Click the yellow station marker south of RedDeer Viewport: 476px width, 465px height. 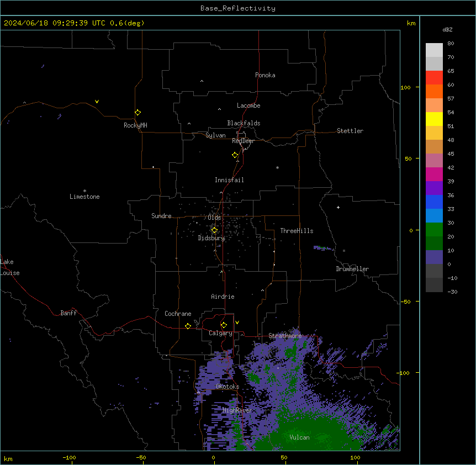pyautogui.click(x=235, y=155)
